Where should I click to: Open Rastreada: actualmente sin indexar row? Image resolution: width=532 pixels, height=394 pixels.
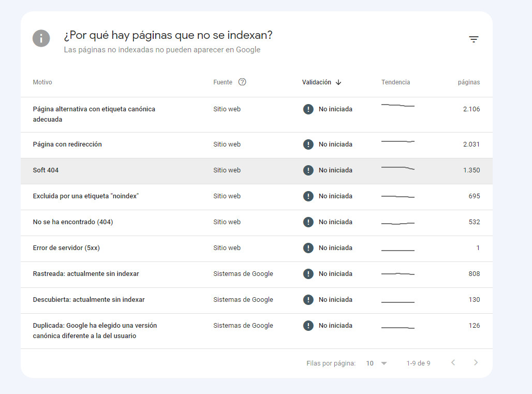point(86,274)
